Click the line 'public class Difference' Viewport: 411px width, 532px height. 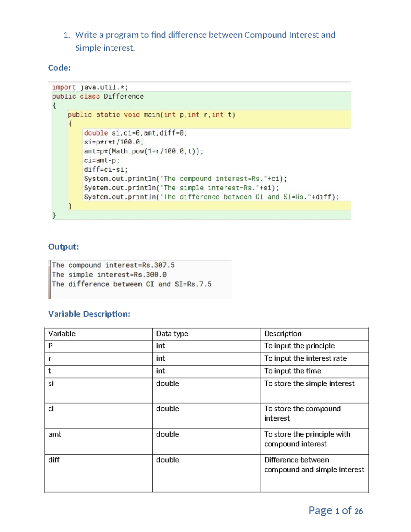[x=98, y=97]
